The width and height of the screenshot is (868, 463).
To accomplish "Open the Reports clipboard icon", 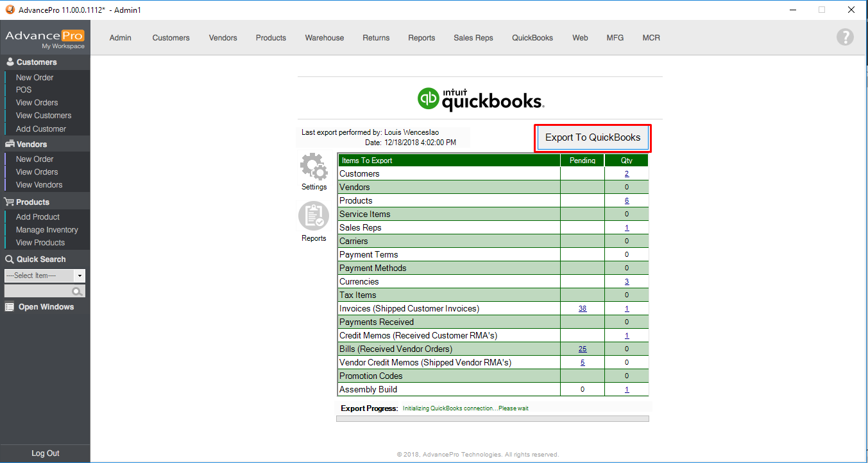I will [x=314, y=216].
